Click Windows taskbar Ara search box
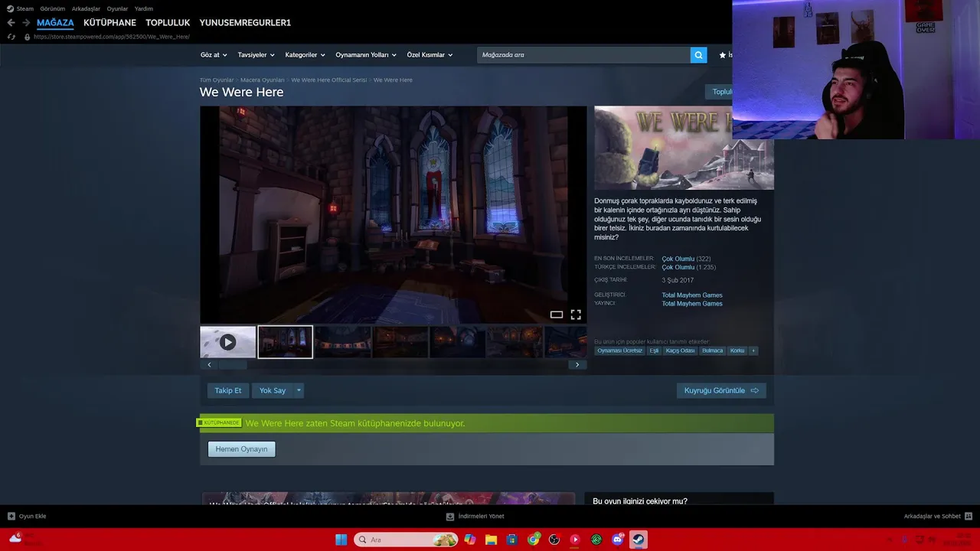 406,540
